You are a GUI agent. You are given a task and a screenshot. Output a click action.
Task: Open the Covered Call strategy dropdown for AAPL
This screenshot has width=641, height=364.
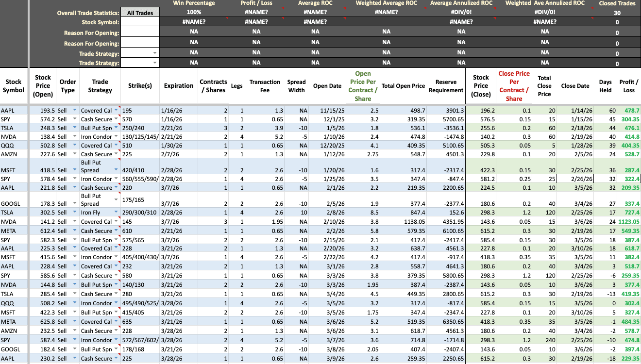[115, 110]
